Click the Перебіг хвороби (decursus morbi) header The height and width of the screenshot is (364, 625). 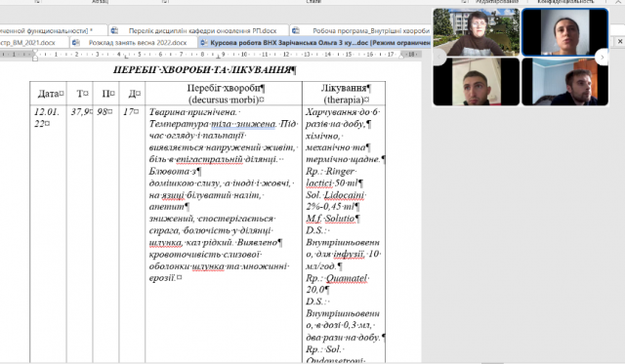(224, 94)
